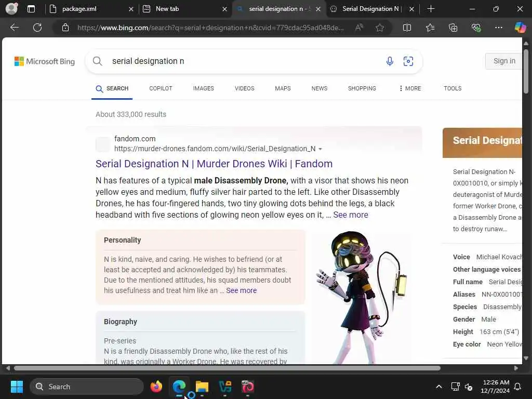Launch Firefox from the taskbar

(156, 387)
